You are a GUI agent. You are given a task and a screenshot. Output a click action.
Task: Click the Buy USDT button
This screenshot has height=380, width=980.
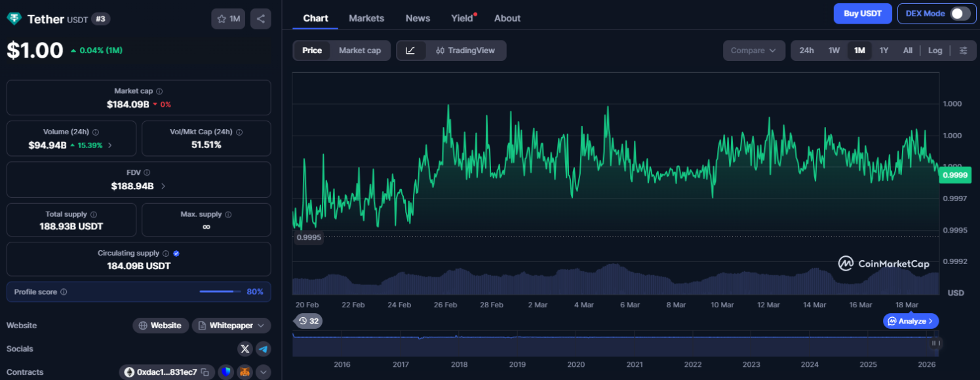(x=863, y=14)
